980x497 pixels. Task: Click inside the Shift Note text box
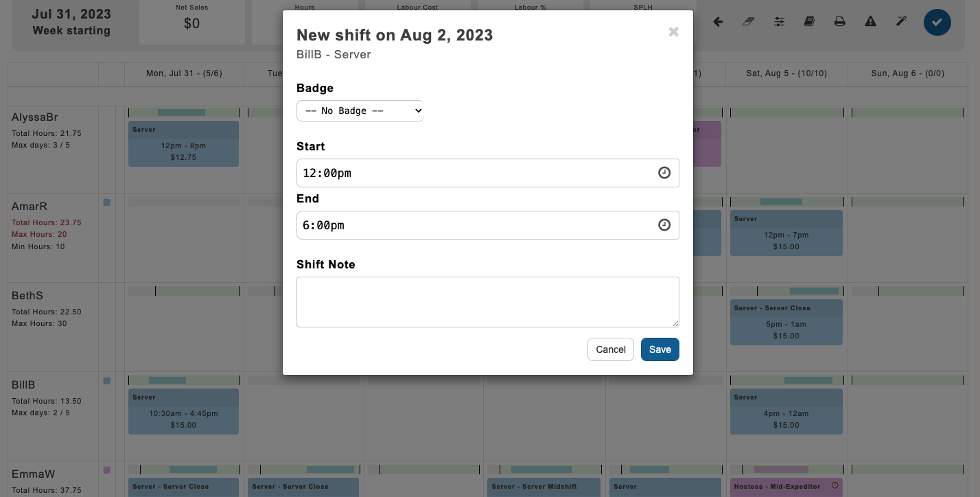tap(488, 302)
